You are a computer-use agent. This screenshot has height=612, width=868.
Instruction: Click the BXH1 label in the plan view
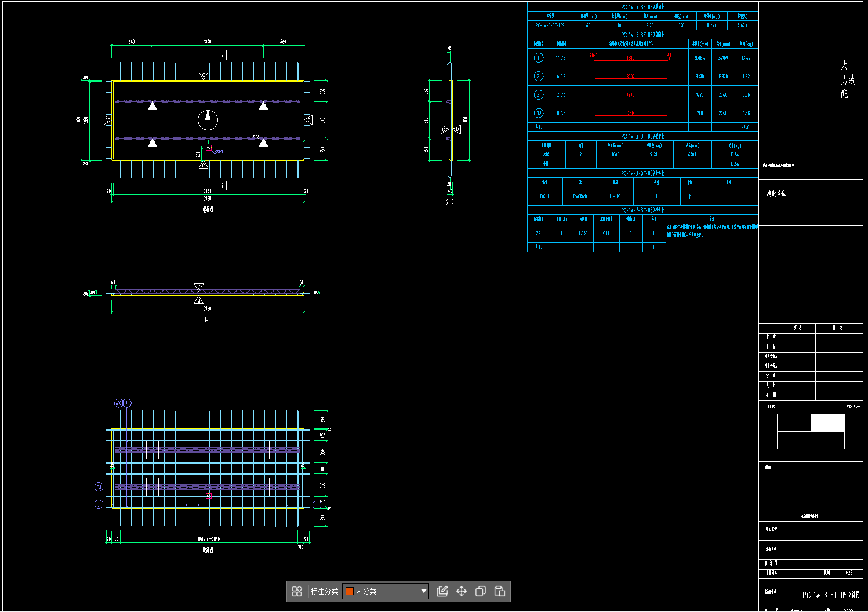pyautogui.click(x=219, y=152)
